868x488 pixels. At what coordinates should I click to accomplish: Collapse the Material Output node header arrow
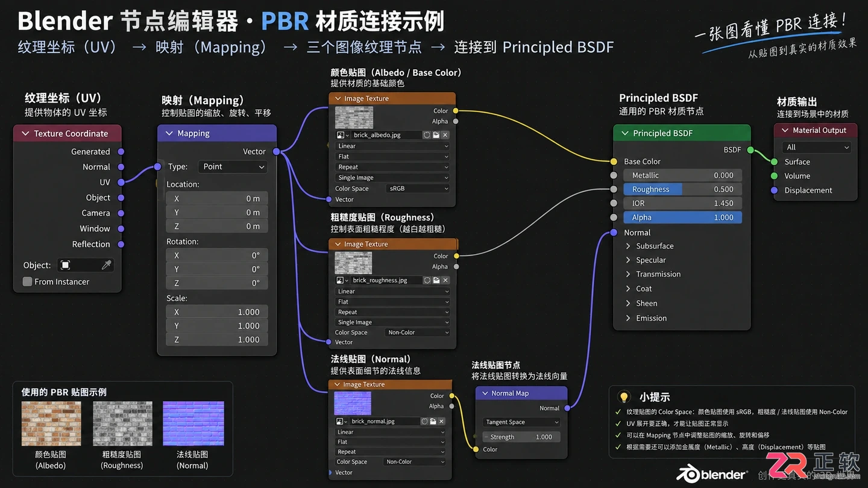785,130
